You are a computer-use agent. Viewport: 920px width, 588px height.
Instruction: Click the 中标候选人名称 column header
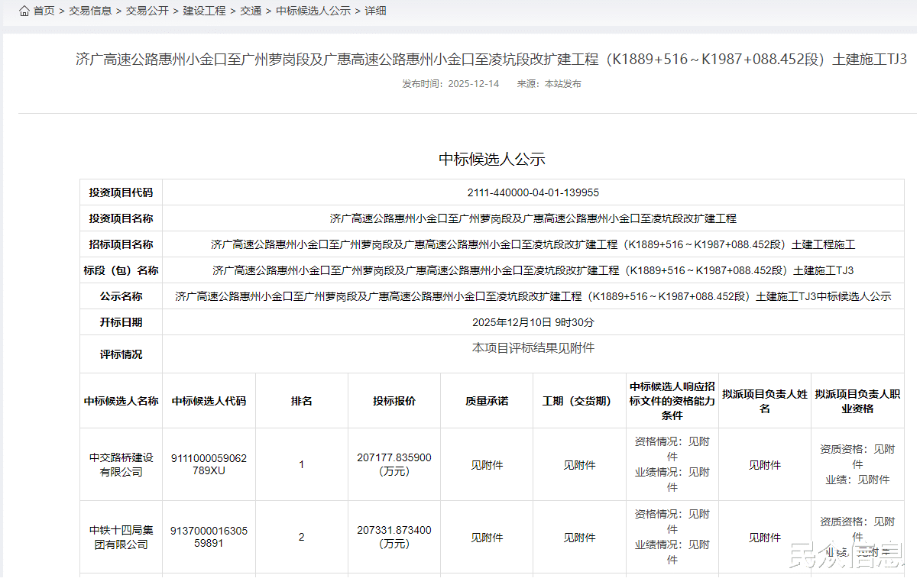tap(121, 401)
